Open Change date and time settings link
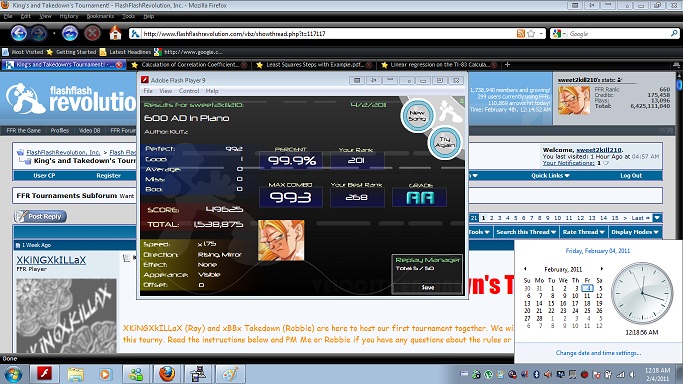Image resolution: width=683 pixels, height=384 pixels. tap(598, 353)
